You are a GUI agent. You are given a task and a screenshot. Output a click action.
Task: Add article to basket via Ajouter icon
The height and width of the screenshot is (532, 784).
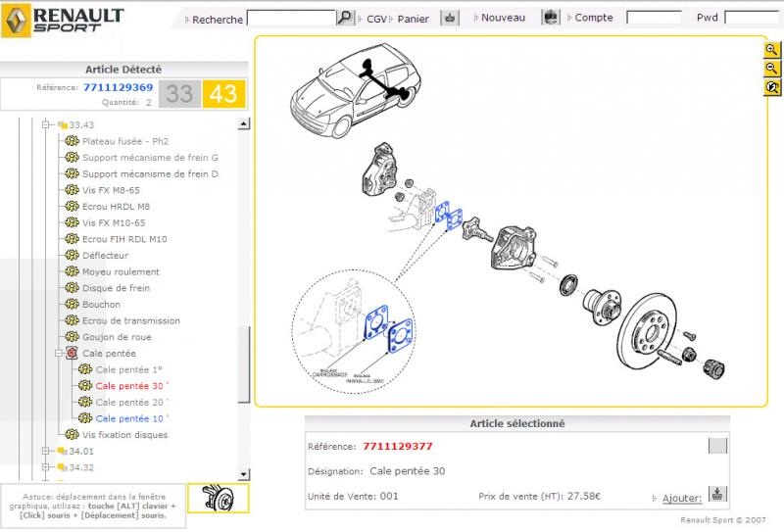pos(716,494)
